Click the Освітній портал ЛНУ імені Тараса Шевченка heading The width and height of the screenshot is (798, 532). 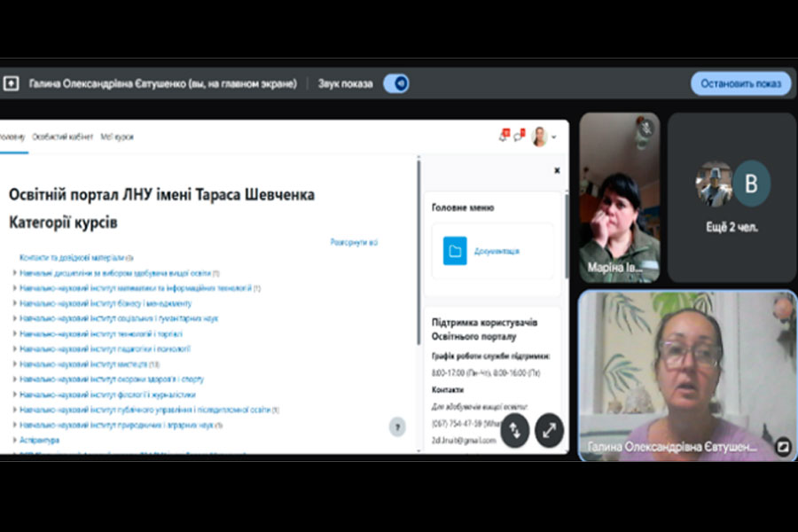[x=162, y=194]
